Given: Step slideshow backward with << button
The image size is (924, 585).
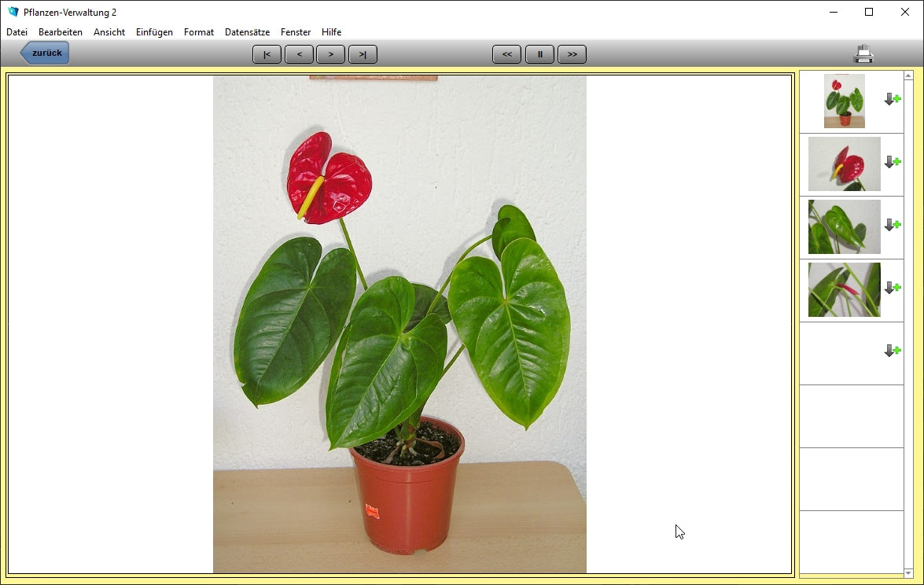Looking at the screenshot, I should pos(507,54).
